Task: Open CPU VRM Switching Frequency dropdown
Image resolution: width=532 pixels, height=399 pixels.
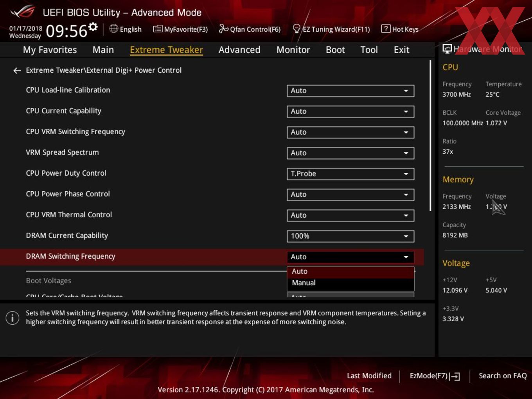Action: 350,132
